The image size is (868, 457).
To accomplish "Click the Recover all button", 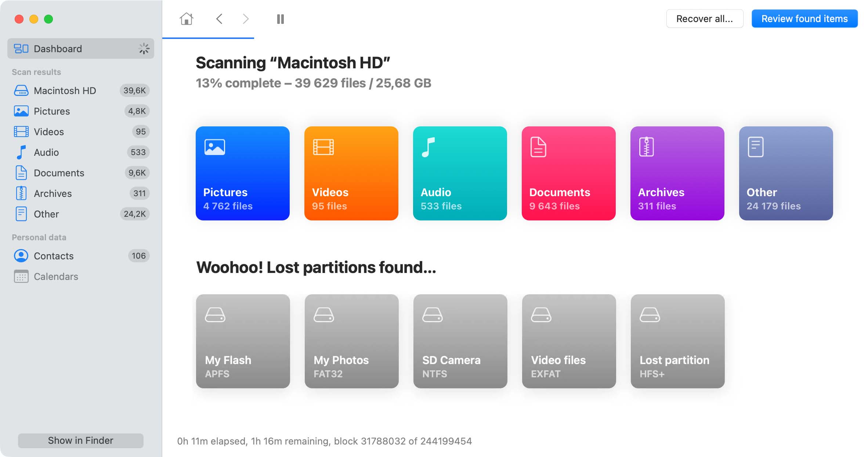I will point(704,18).
